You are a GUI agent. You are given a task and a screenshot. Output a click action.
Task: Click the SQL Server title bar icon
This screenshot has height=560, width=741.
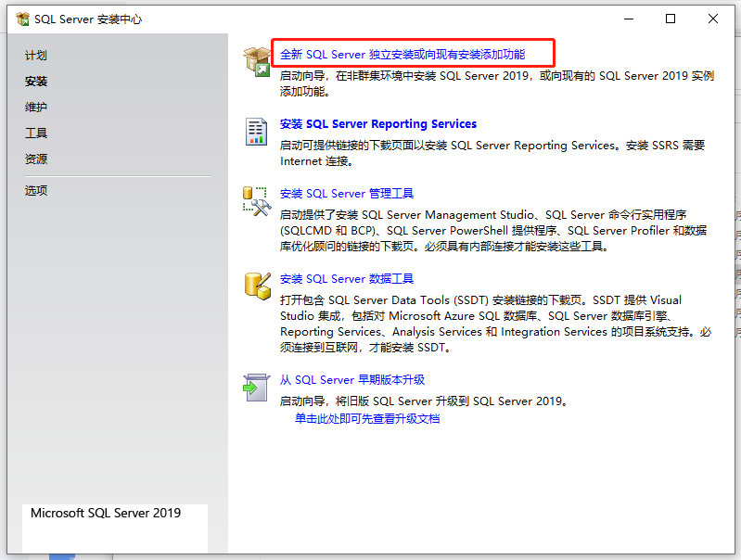pyautogui.click(x=22, y=19)
